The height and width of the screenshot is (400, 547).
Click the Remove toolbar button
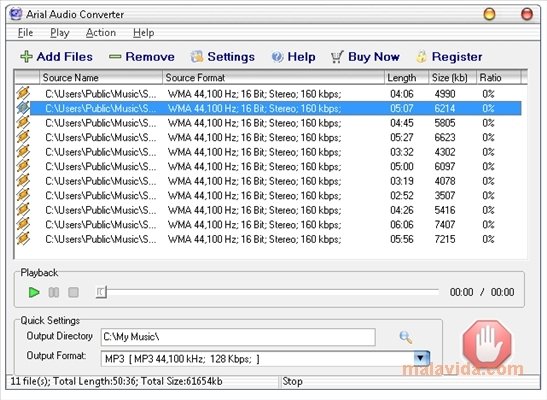141,56
